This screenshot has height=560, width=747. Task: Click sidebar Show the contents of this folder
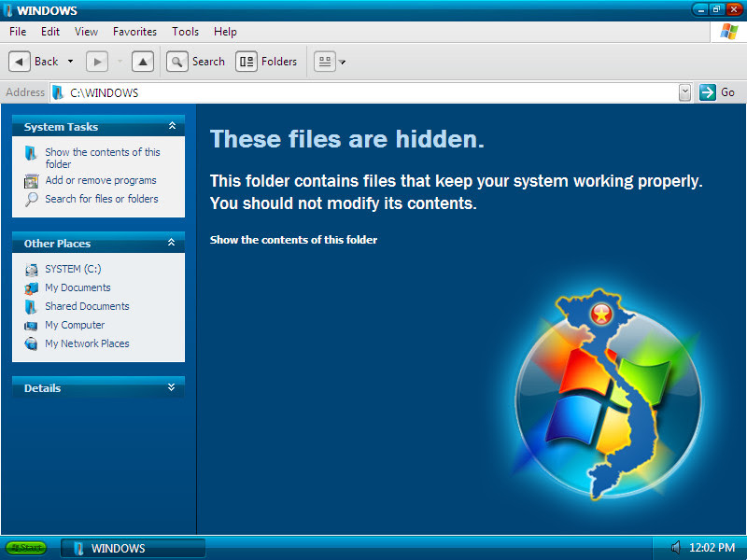pyautogui.click(x=103, y=158)
